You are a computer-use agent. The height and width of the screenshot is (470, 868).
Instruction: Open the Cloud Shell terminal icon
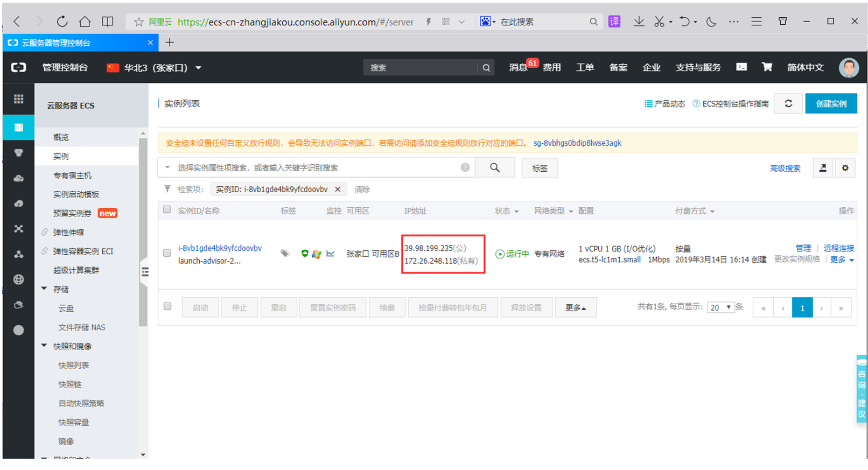tap(741, 67)
